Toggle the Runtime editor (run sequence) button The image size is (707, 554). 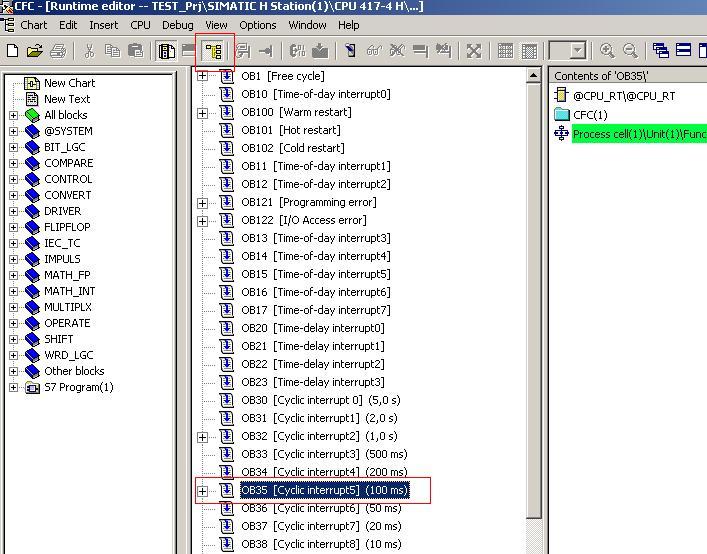(x=214, y=51)
